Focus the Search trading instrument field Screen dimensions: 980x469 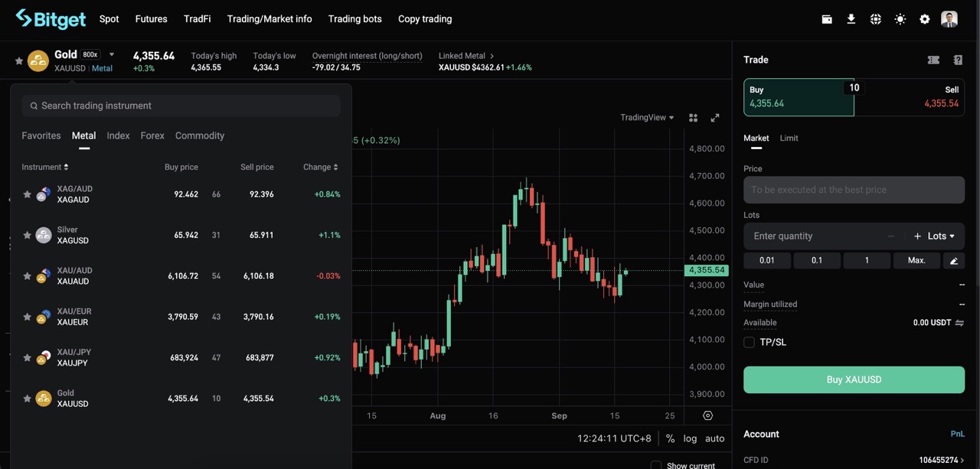(x=181, y=106)
